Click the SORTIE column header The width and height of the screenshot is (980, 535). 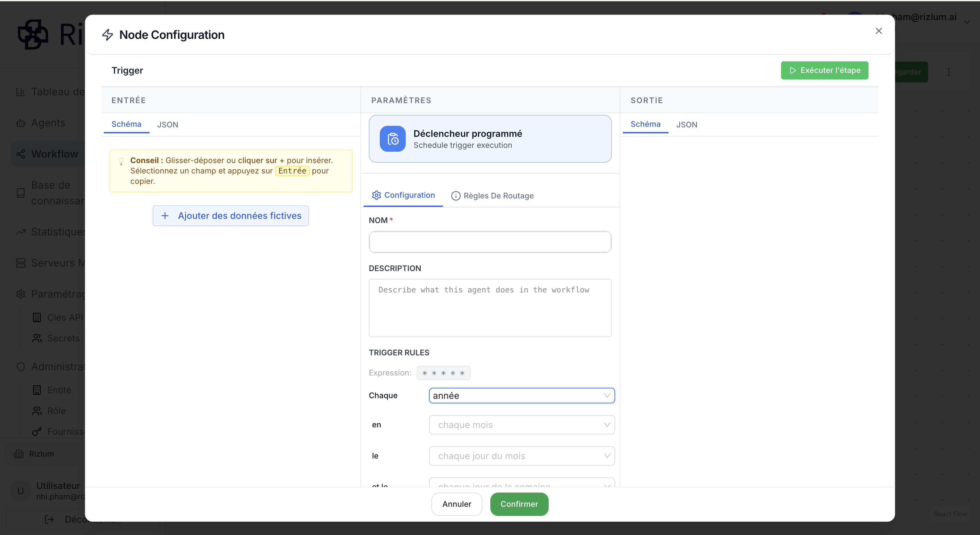tap(646, 101)
